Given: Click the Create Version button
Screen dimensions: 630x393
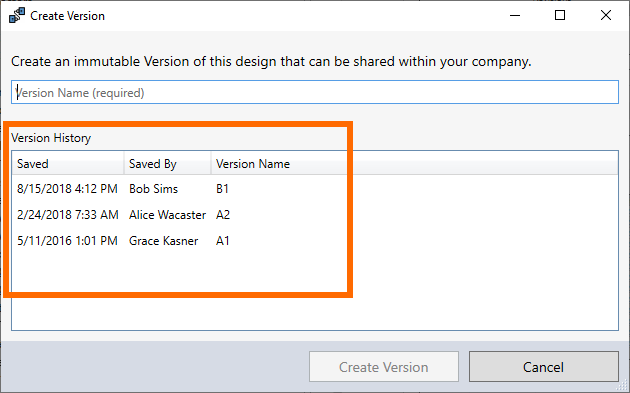Looking at the screenshot, I should [x=384, y=367].
